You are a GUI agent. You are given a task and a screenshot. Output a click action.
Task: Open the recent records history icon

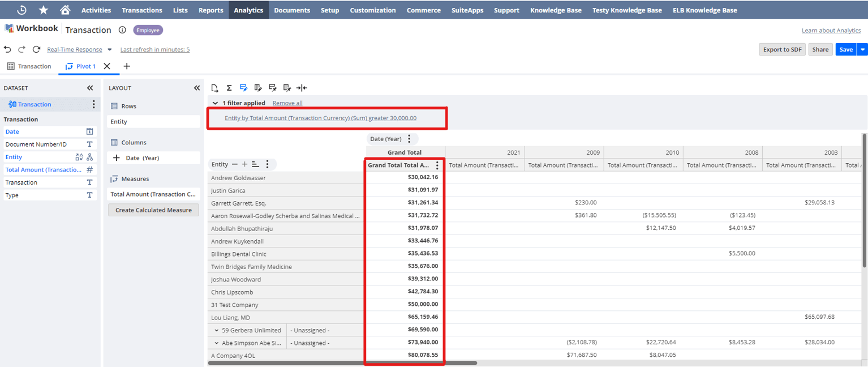click(22, 10)
